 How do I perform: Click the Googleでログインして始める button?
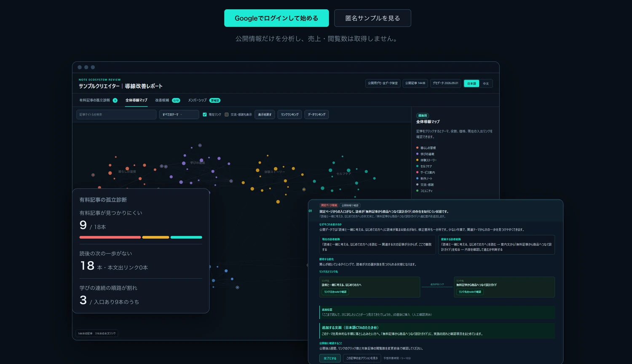point(276,18)
